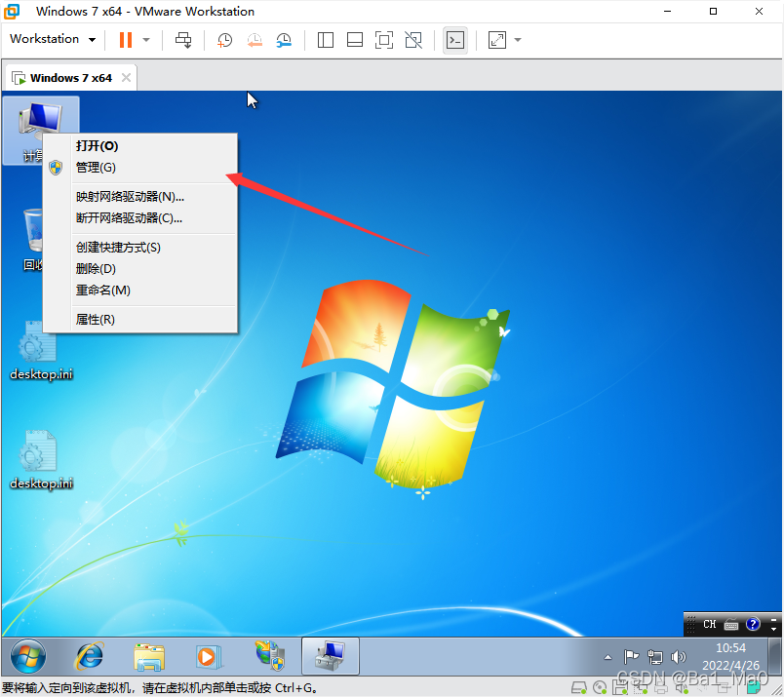The image size is (784, 697).
Task: Launch Windows Media Player from the taskbar
Action: (x=209, y=656)
